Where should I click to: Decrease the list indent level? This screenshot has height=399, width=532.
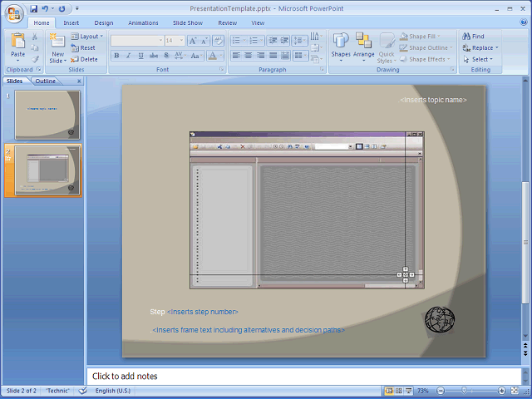coord(273,41)
